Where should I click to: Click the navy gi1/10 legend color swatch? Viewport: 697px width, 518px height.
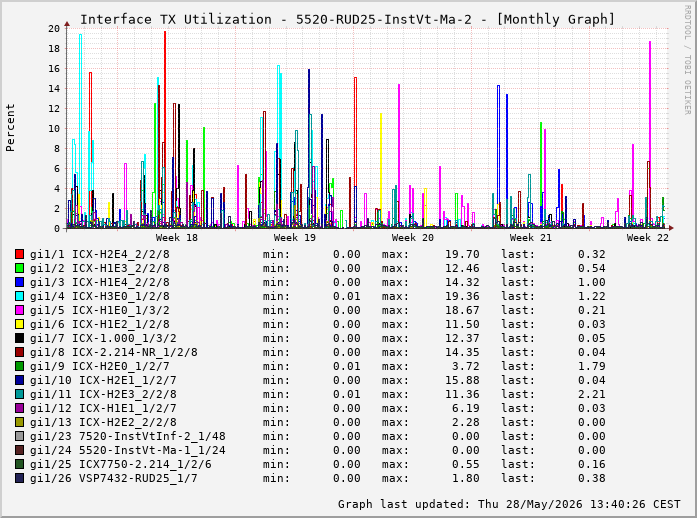(19, 380)
